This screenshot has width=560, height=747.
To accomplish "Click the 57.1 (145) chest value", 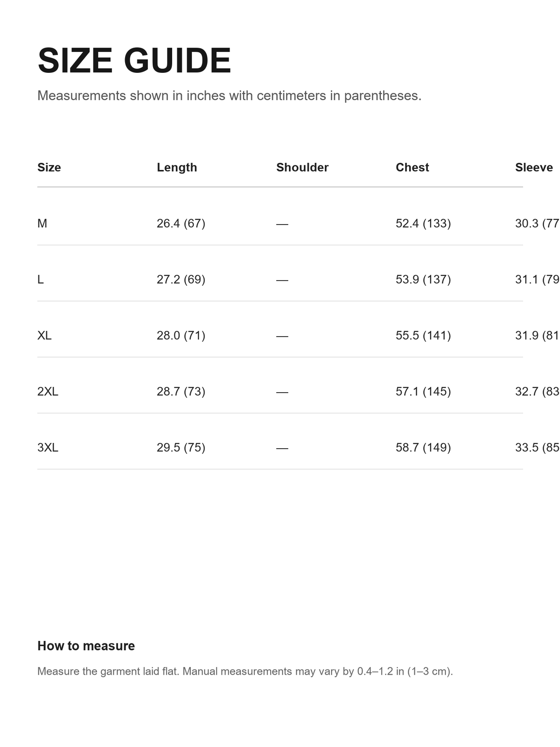I will tap(423, 391).
